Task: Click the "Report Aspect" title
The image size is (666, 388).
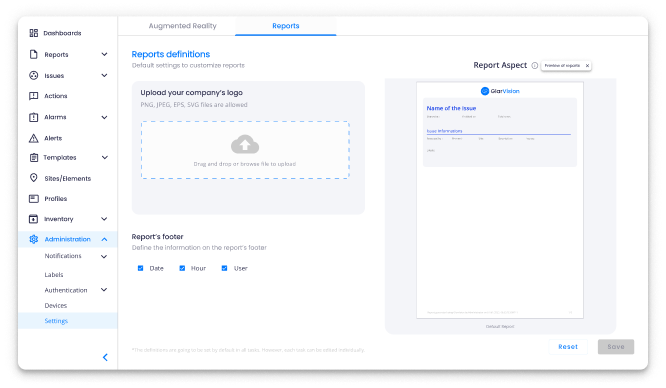Action: (500, 65)
